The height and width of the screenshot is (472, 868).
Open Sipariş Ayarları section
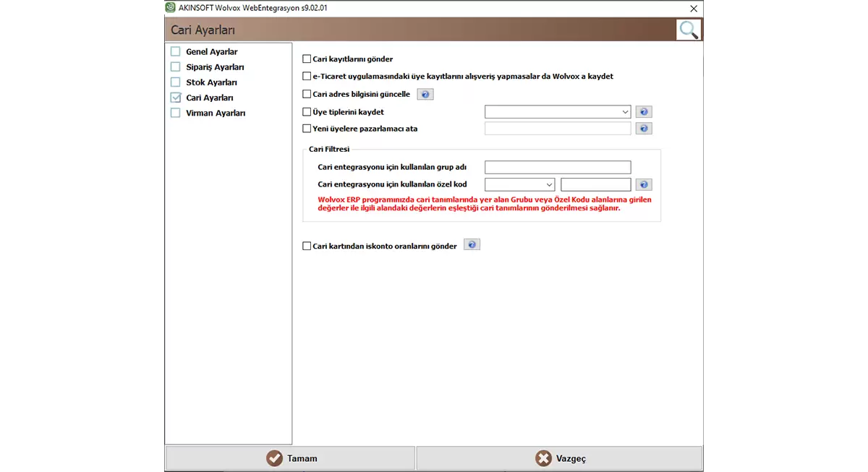215,67
